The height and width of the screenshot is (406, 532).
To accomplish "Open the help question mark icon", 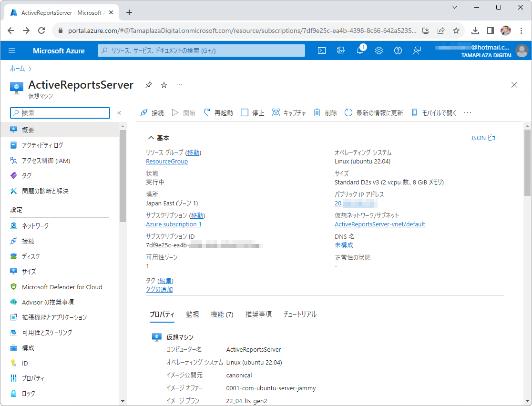I will [x=398, y=51].
